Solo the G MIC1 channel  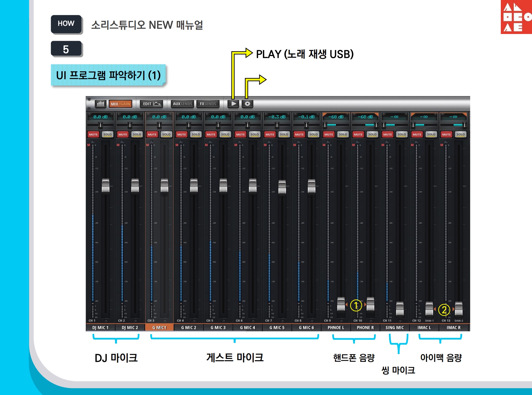coord(166,135)
